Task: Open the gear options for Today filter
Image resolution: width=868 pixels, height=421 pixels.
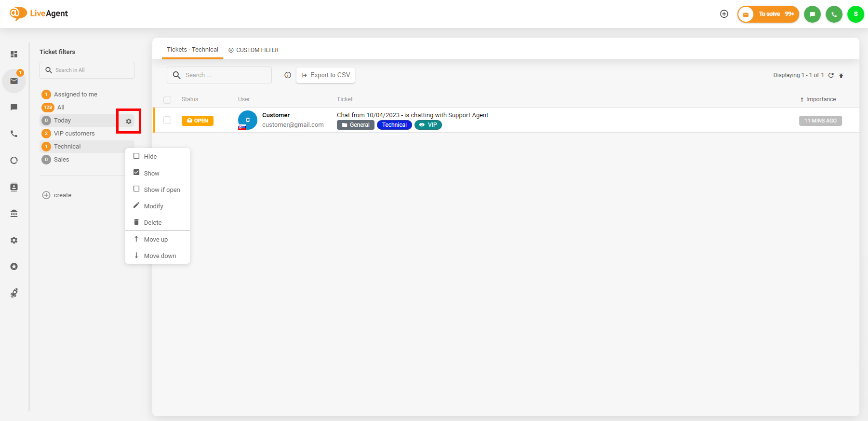Action: (129, 121)
